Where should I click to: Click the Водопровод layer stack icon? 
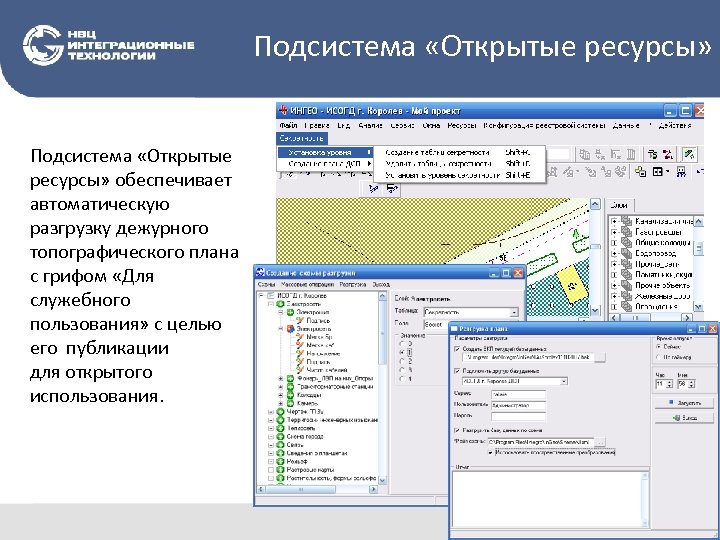pyautogui.click(x=626, y=253)
